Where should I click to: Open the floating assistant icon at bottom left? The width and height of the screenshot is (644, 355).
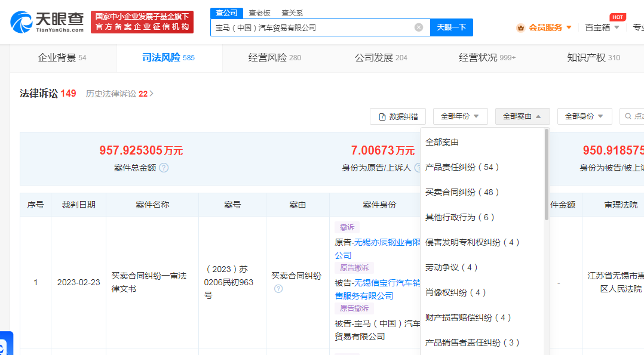tap(6, 344)
